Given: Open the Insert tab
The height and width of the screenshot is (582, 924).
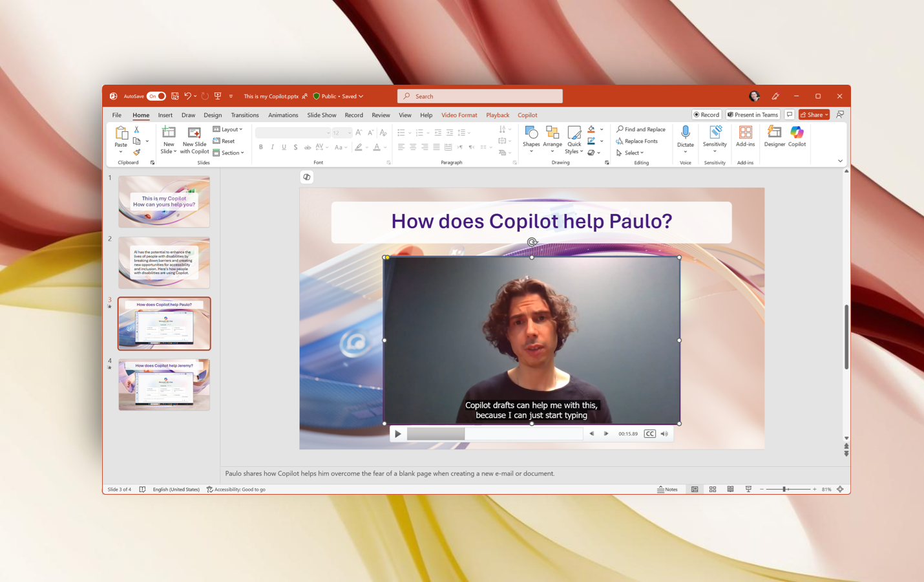Looking at the screenshot, I should (165, 115).
